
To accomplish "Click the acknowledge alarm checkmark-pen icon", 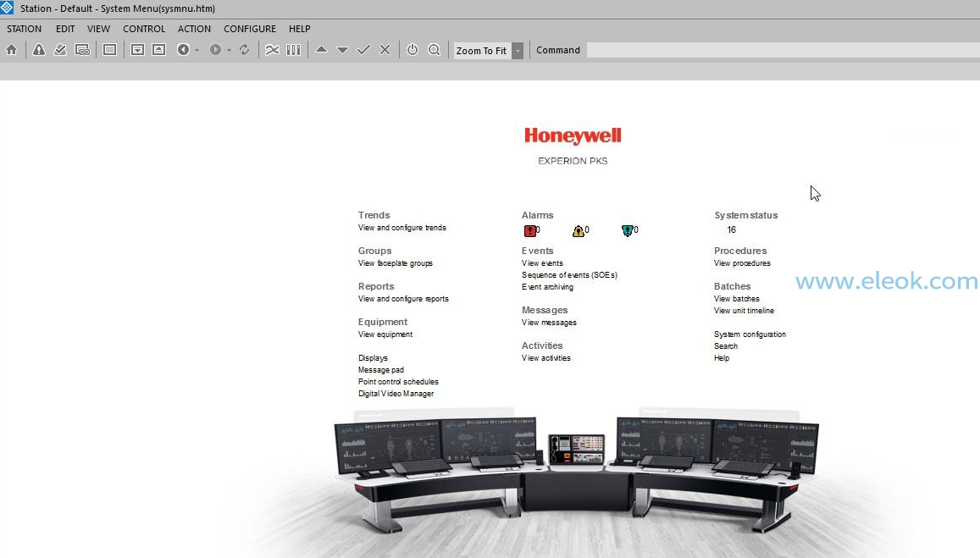I will 60,50.
